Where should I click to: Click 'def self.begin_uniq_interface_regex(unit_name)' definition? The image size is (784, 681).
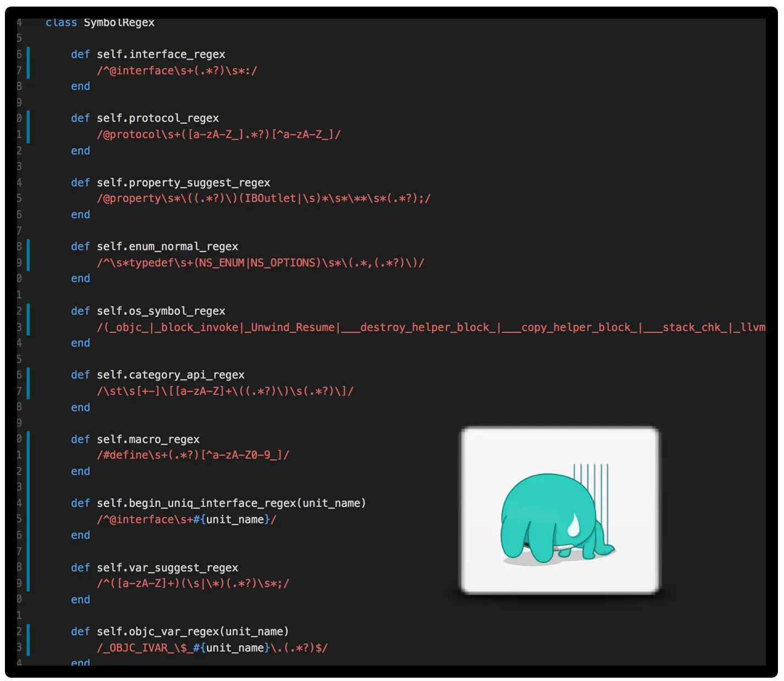point(219,503)
